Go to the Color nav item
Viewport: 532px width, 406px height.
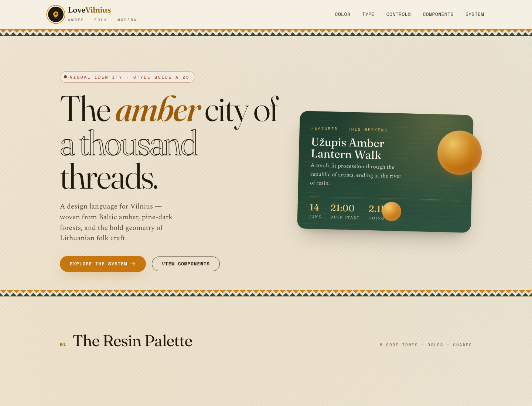click(x=342, y=14)
